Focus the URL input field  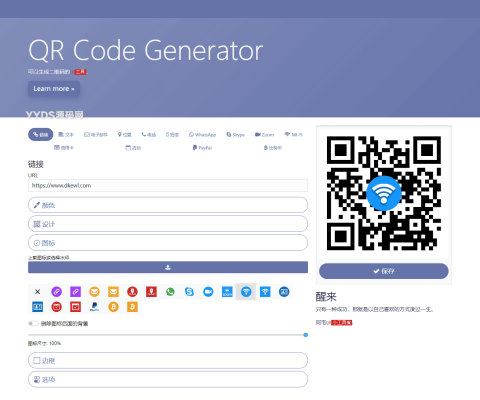[168, 185]
